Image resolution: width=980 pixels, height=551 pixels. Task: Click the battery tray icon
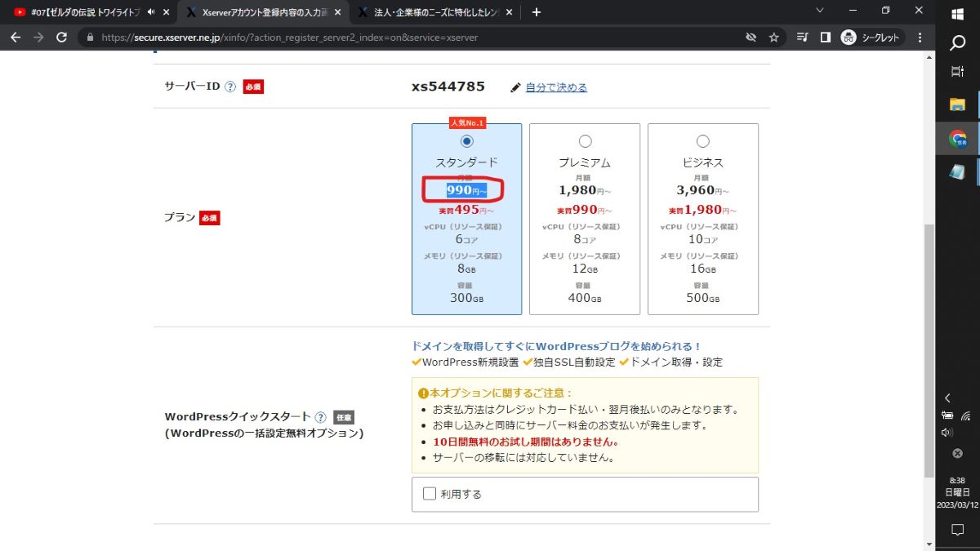pyautogui.click(x=947, y=415)
